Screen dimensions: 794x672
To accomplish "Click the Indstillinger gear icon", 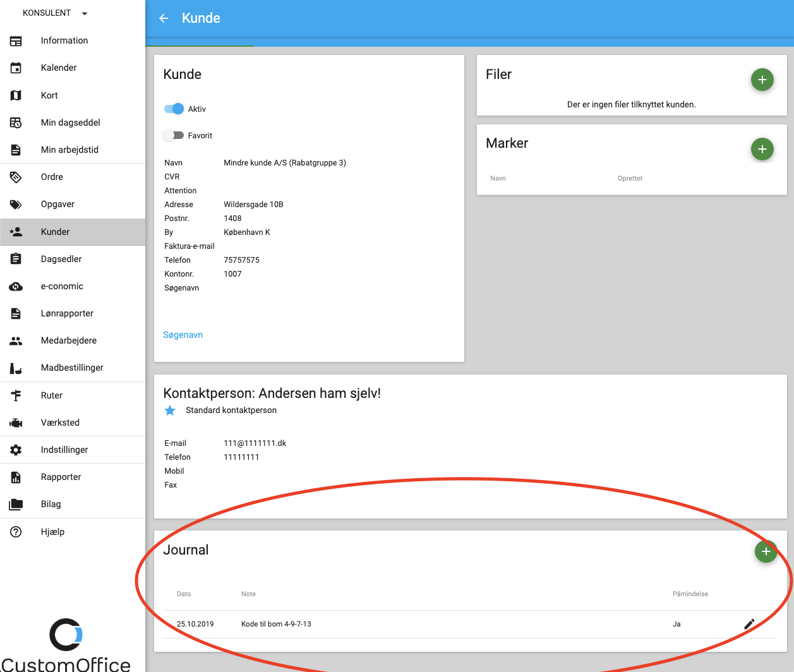I will coord(16,450).
